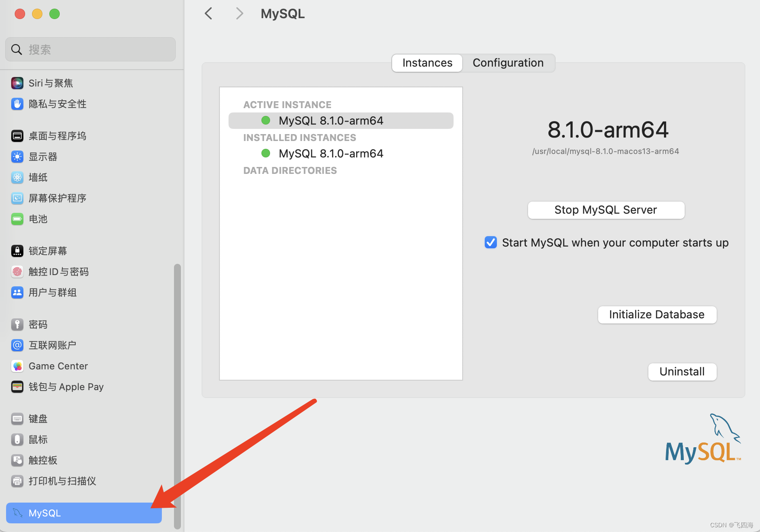Click the 墙纸 wallpaper icon
760x532 pixels.
click(x=17, y=177)
